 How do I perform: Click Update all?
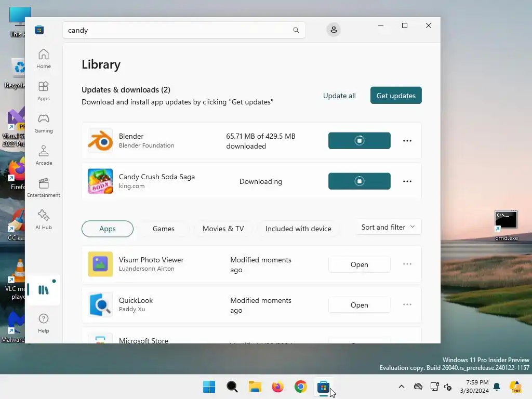point(339,96)
